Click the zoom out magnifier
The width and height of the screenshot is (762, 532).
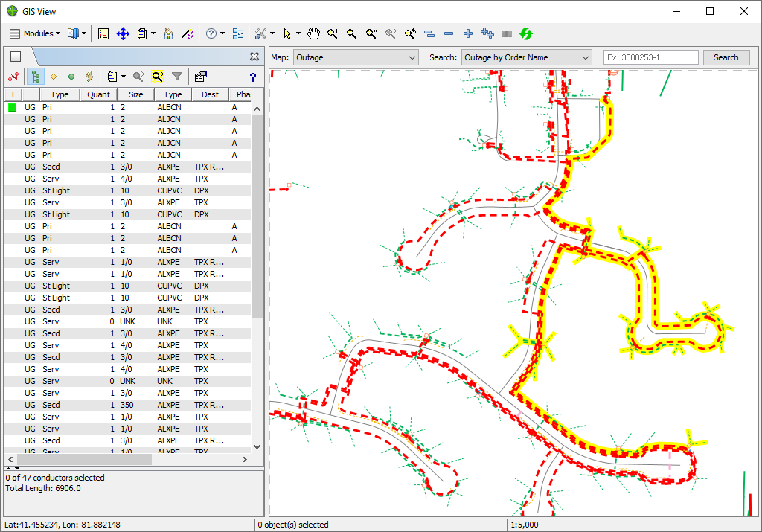point(352,33)
